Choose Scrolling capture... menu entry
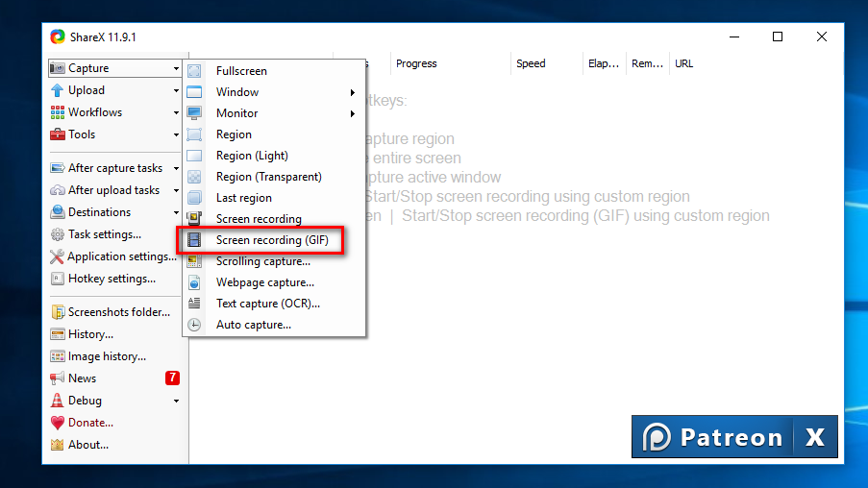Viewport: 868px width, 488px height. click(x=274, y=261)
